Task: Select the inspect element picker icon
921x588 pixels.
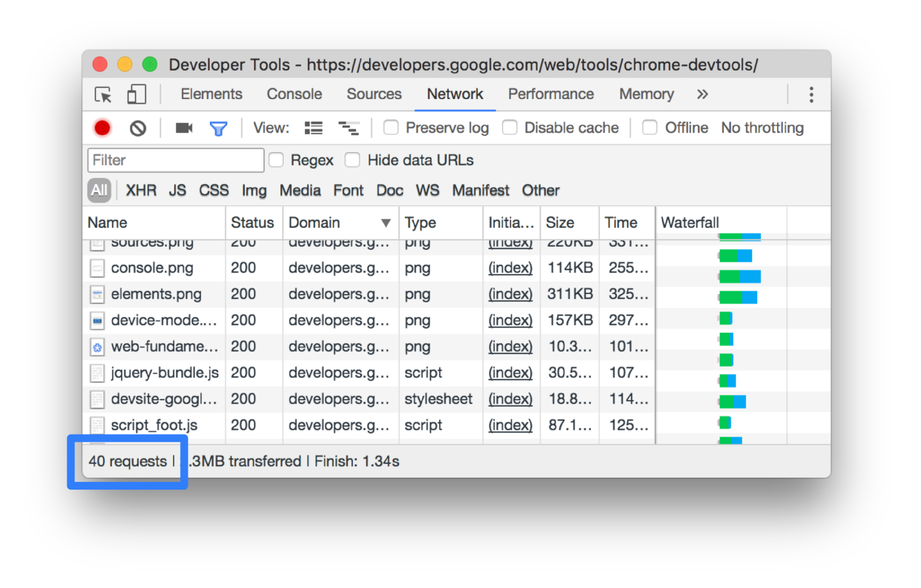Action: 103,95
